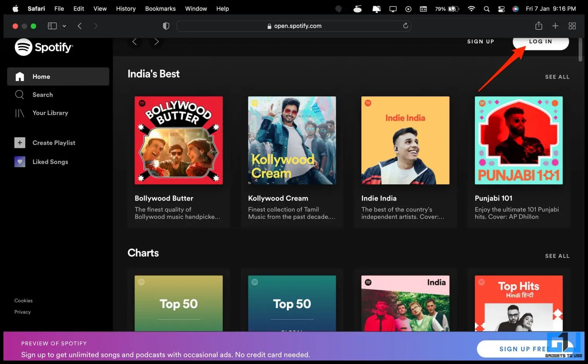Open the India chart cover
This screenshot has width=588, height=364.
(405, 303)
